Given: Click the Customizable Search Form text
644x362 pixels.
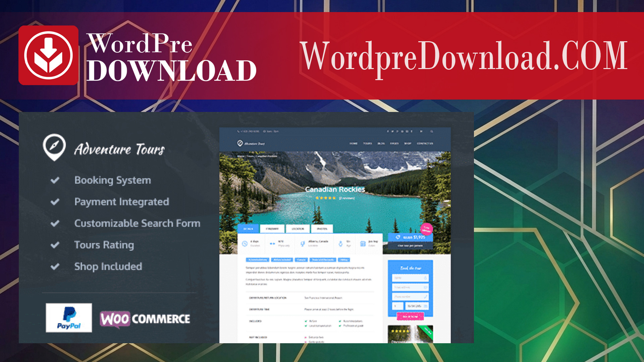Looking at the screenshot, I should point(137,223).
